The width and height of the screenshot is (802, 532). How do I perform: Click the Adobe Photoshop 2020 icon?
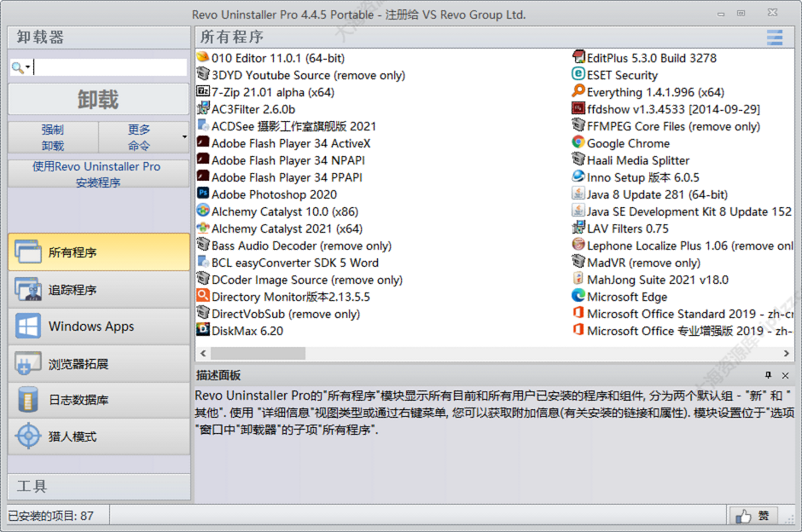203,194
